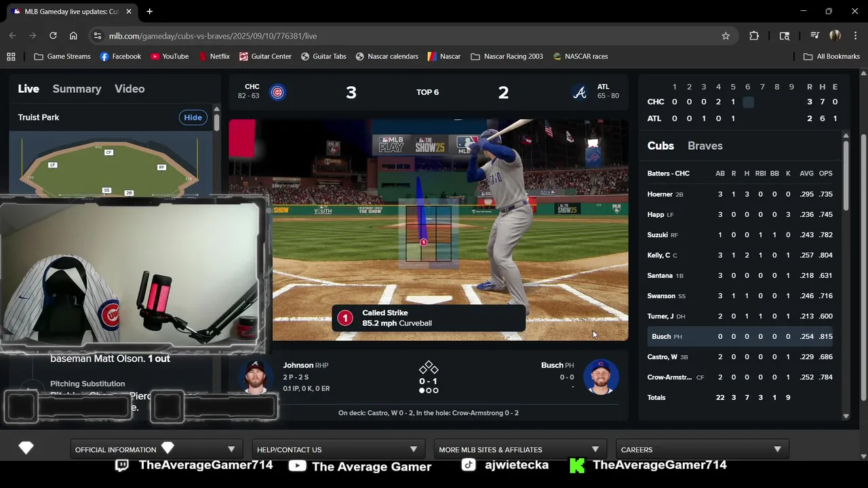Screen dimensions: 868x488
Task: Bookmark this page with the star icon
Action: click(x=726, y=36)
